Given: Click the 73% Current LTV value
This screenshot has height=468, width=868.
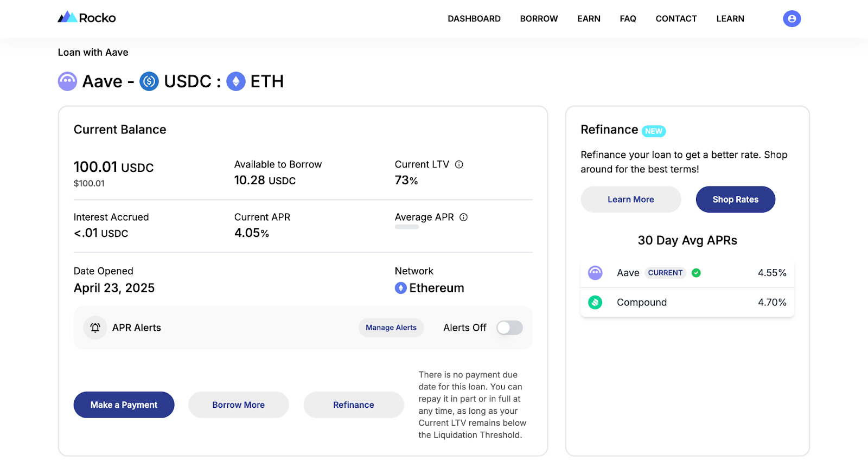Looking at the screenshot, I should pos(406,180).
